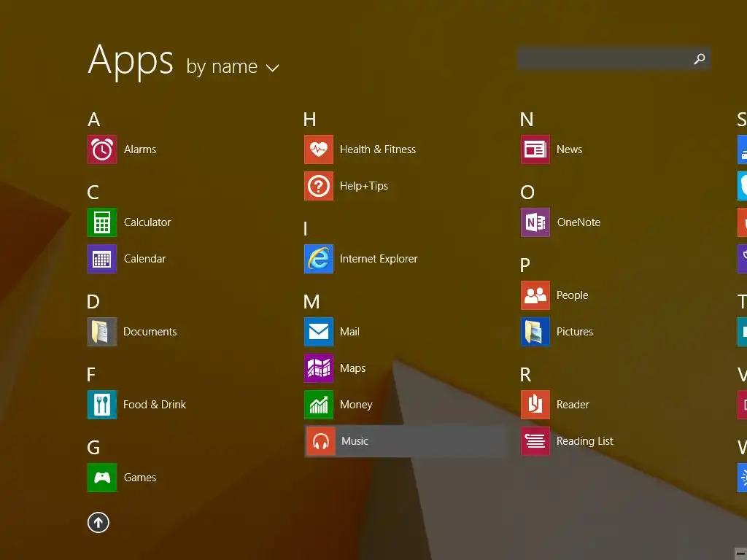Viewport: 747px width, 560px height.
Task: Jump using the letter A group header
Action: tap(94, 120)
